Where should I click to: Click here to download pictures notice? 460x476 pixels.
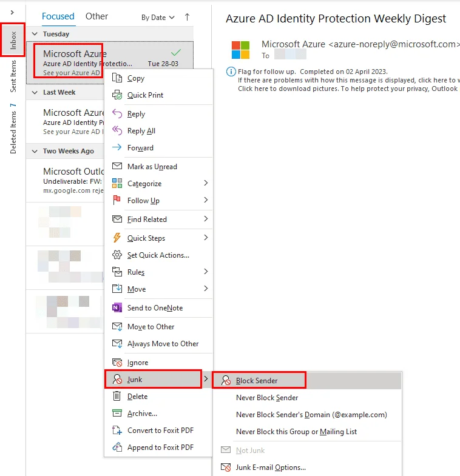coord(348,89)
